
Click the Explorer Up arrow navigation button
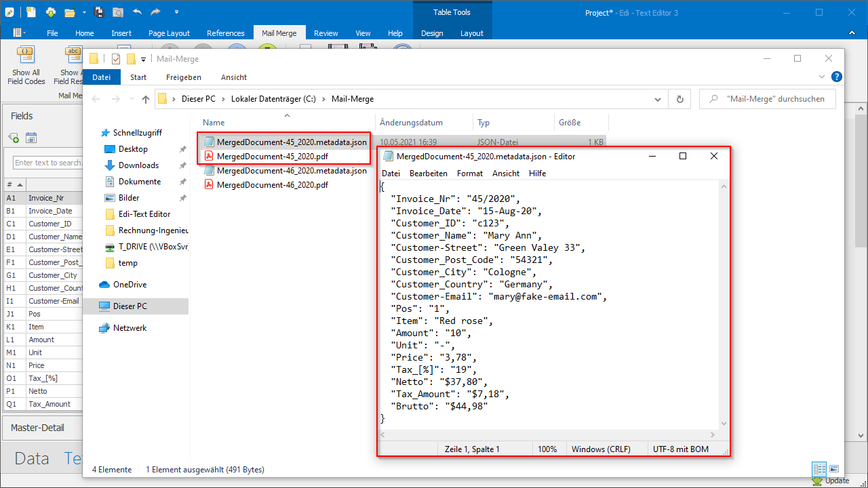[145, 99]
